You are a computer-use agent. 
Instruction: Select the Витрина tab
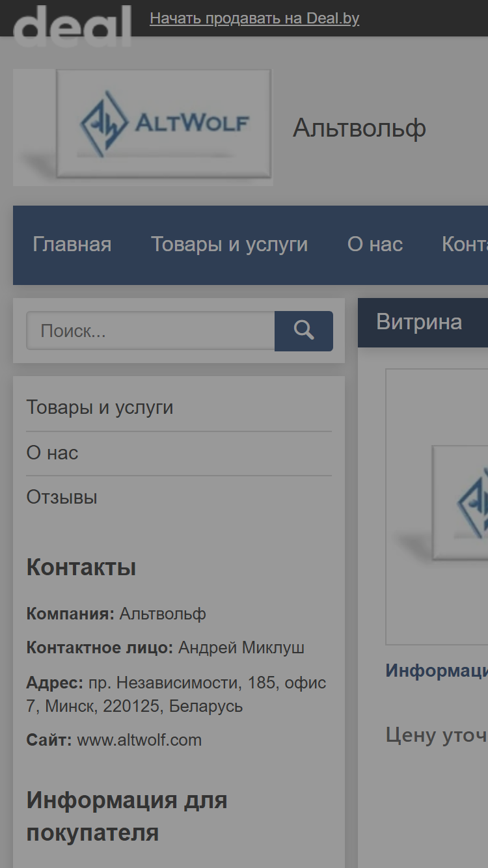[x=419, y=322]
